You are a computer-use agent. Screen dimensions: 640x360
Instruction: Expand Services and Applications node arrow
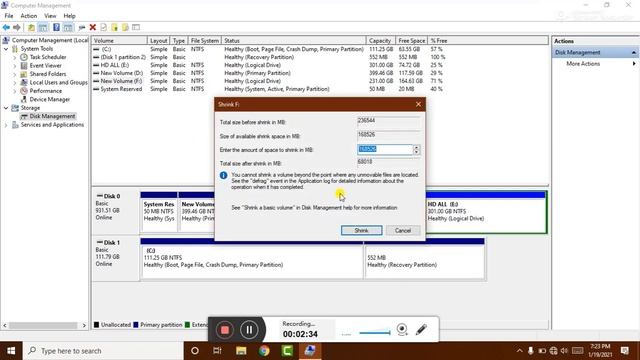pyautogui.click(x=6, y=125)
